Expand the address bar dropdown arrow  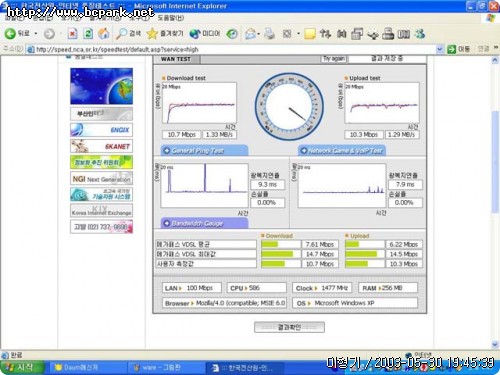pos(440,49)
